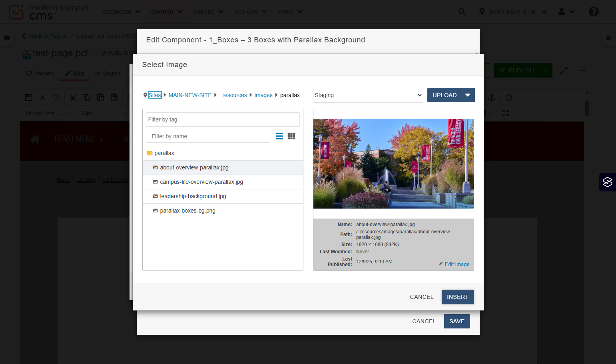Click the _resources breadcrumb link
The width and height of the screenshot is (616, 364).
pos(233,95)
